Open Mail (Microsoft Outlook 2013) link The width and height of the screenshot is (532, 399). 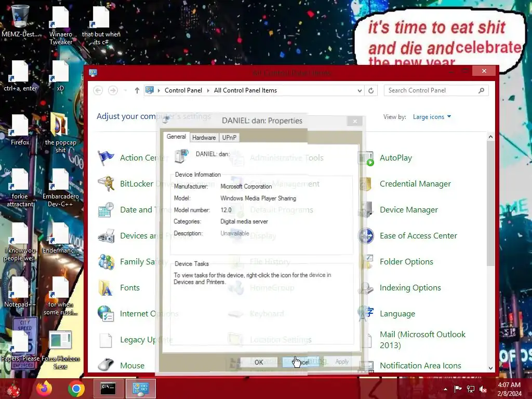[x=422, y=340]
